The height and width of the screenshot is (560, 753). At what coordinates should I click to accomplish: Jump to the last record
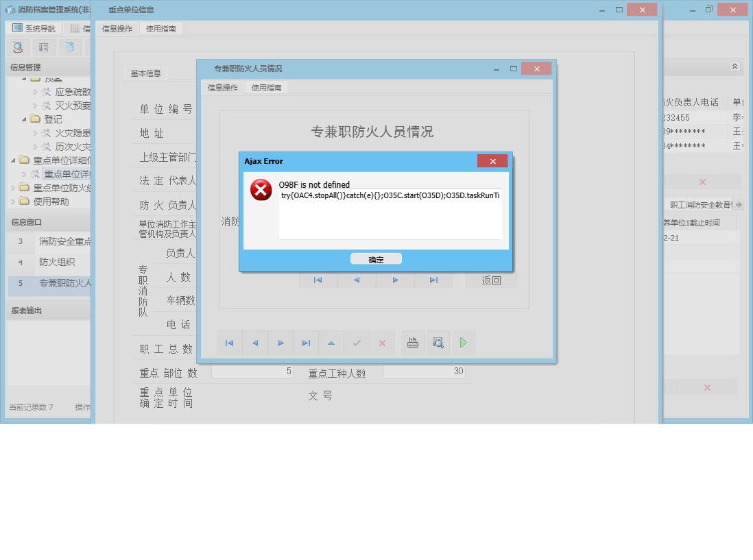[x=306, y=343]
